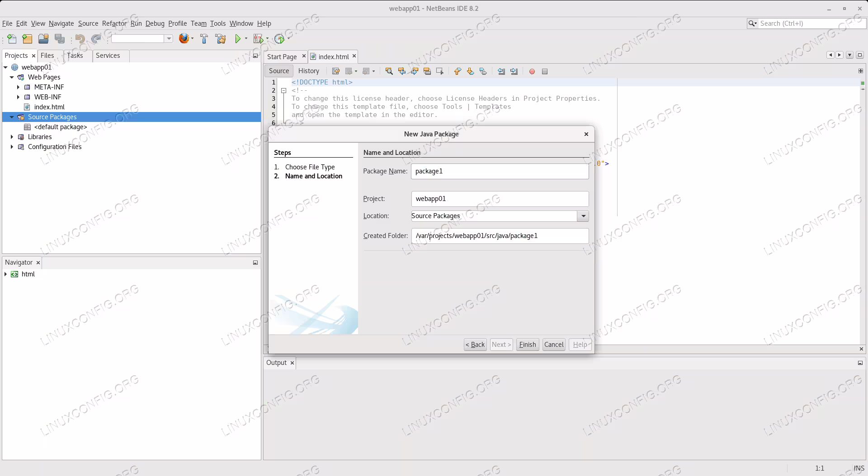Screen dimensions: 868x476
Task: Click the Last Edit editor icon
Action: [336, 71]
